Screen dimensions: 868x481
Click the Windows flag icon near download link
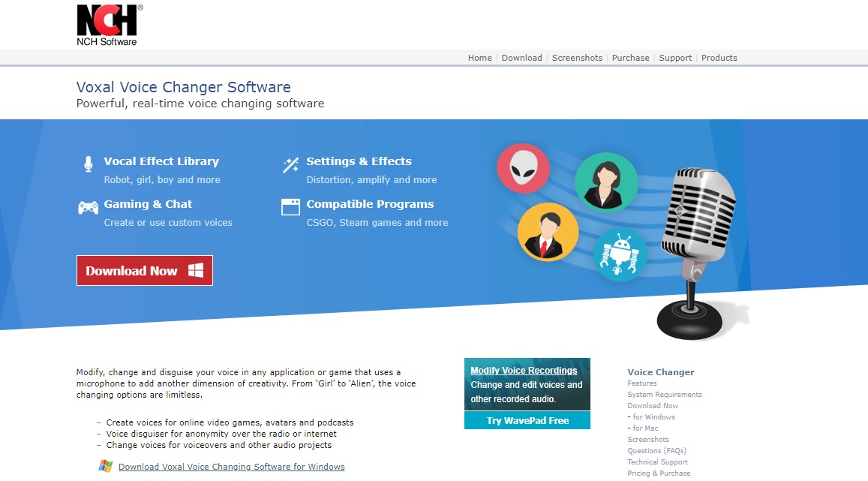tap(106, 466)
